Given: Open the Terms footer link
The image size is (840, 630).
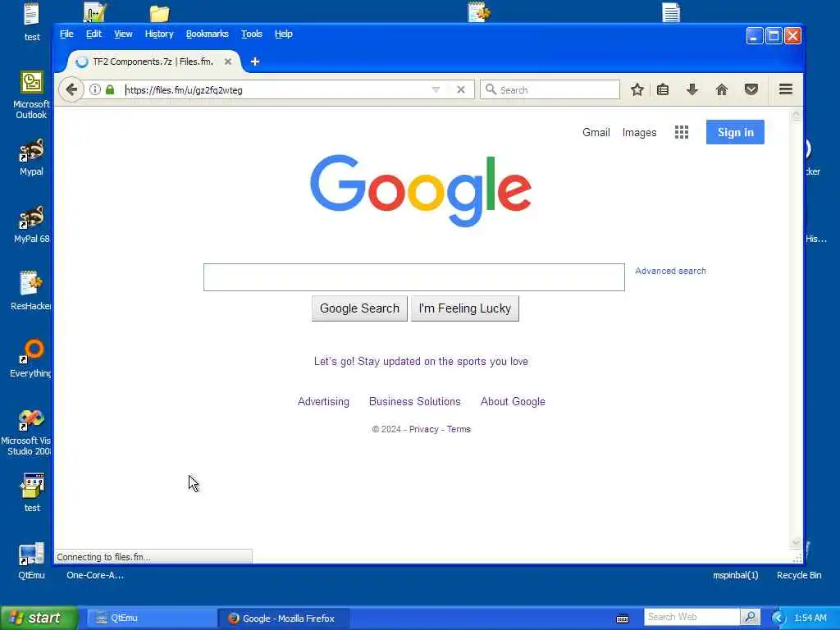Looking at the screenshot, I should pos(459,429).
